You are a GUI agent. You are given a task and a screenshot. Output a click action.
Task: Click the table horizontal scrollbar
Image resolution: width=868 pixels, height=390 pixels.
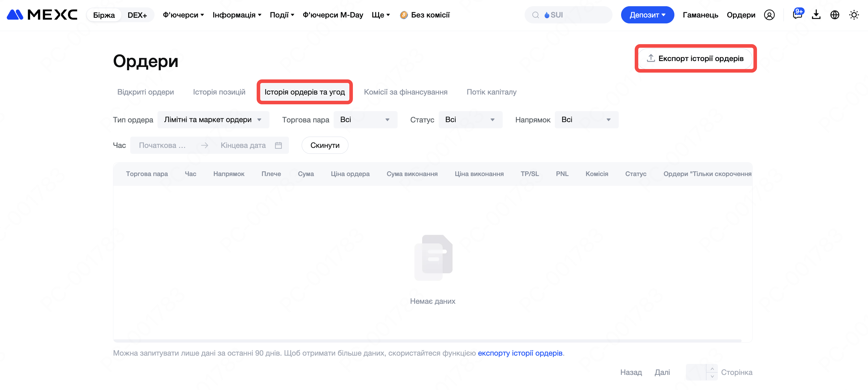pyautogui.click(x=427, y=341)
